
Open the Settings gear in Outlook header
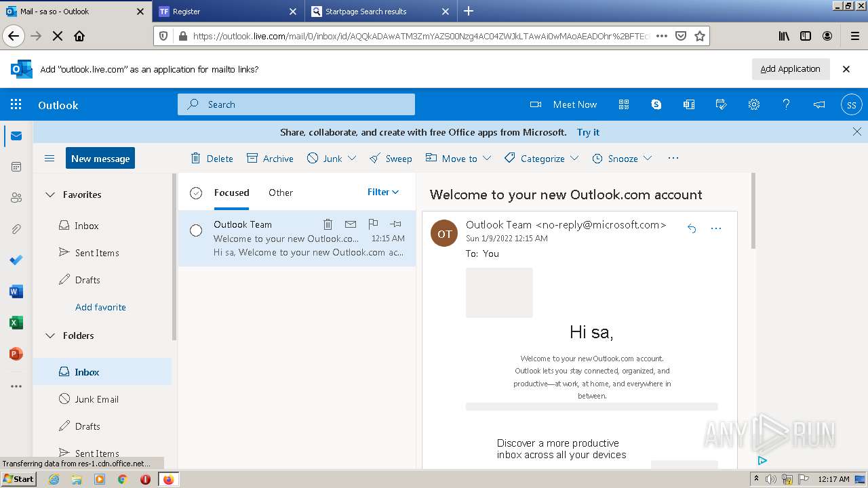[x=754, y=104]
